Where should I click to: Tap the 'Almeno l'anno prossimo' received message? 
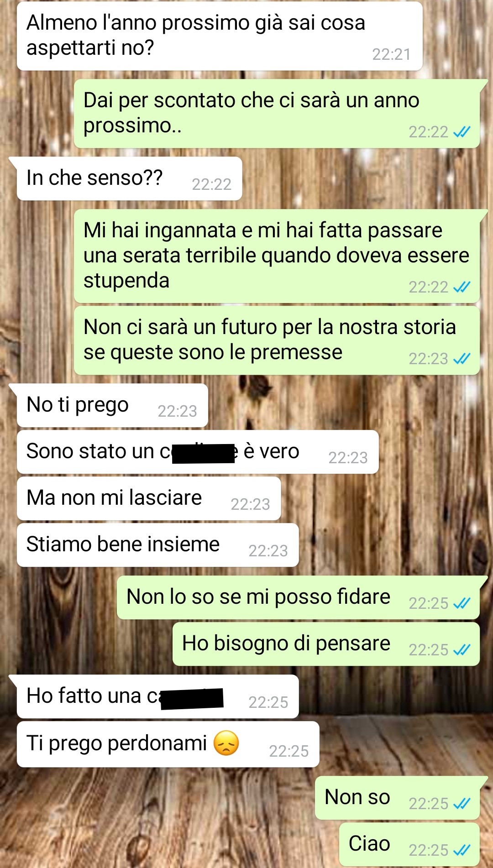(220, 36)
